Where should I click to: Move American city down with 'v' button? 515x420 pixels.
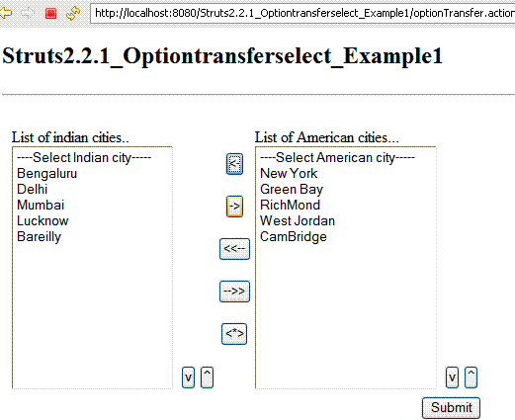pos(452,378)
